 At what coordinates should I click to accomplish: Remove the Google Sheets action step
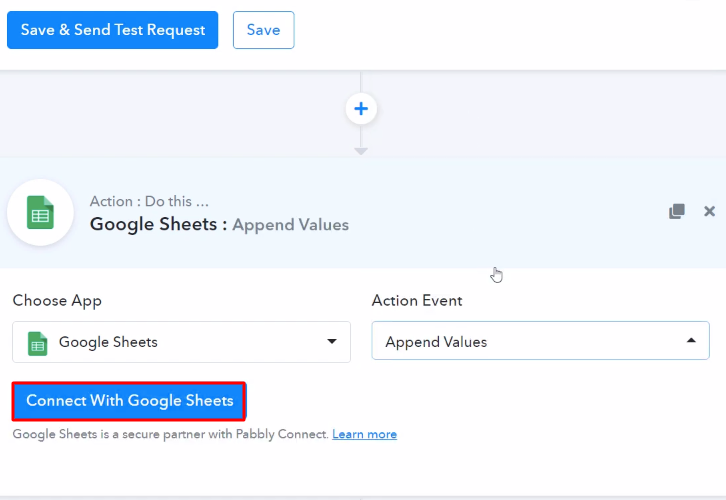coord(709,211)
